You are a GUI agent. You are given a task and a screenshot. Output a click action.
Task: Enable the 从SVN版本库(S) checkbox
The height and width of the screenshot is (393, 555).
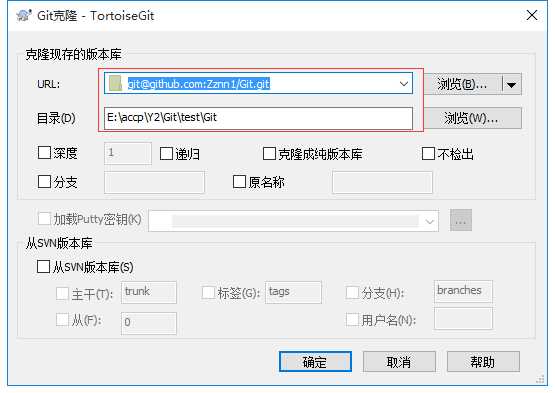point(43,267)
